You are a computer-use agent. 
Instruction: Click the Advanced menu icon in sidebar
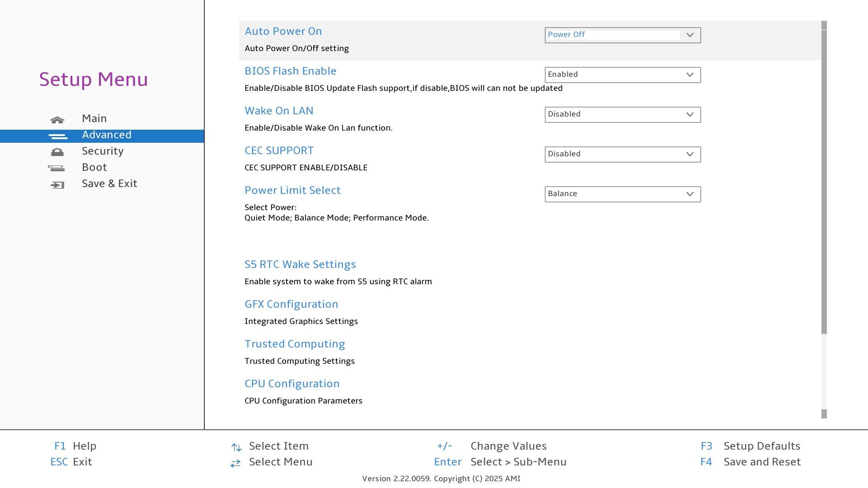[58, 136]
